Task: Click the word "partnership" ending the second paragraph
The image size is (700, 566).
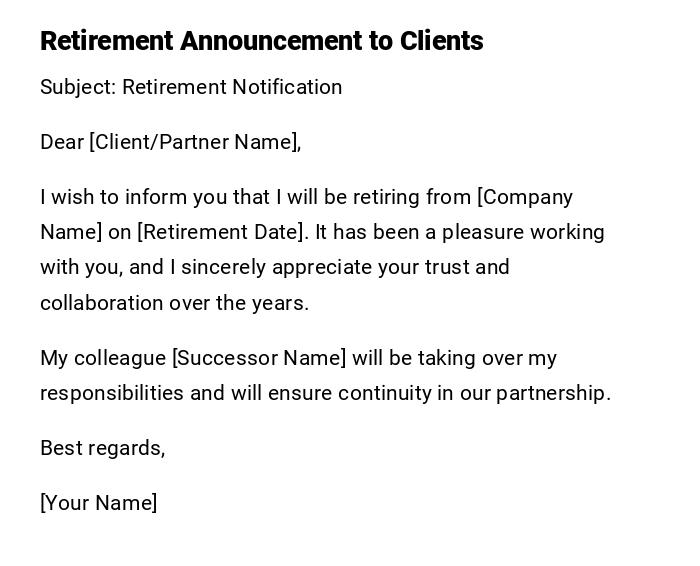Action: [x=551, y=393]
